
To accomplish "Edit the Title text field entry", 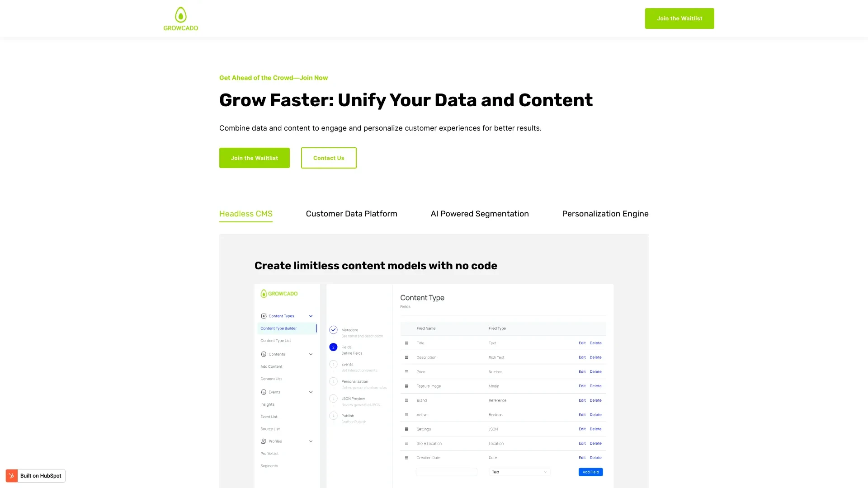I will 582,343.
